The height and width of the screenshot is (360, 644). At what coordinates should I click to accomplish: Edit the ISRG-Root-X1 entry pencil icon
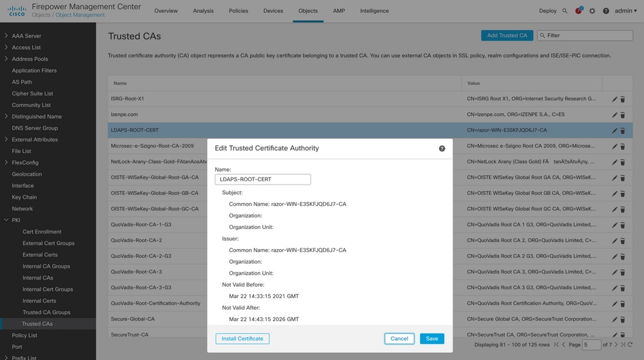(x=614, y=99)
